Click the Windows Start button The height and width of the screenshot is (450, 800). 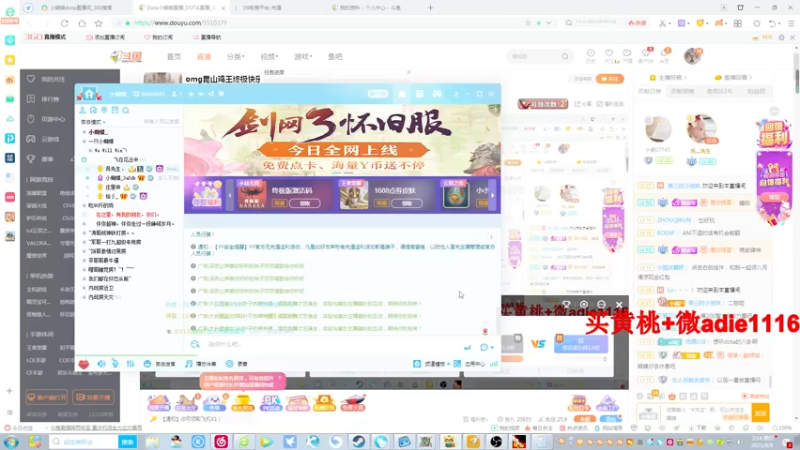11,442
